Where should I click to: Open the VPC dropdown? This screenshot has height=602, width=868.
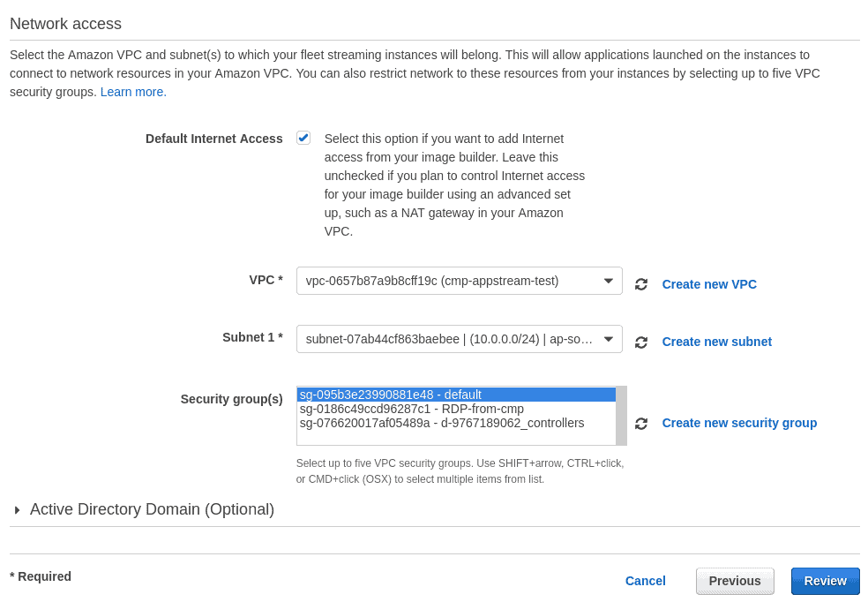[459, 281]
